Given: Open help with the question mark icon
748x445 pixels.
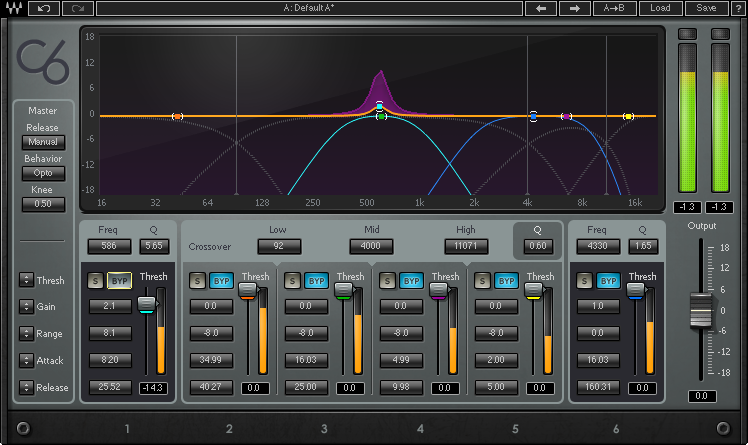Looking at the screenshot, I should tap(738, 8).
